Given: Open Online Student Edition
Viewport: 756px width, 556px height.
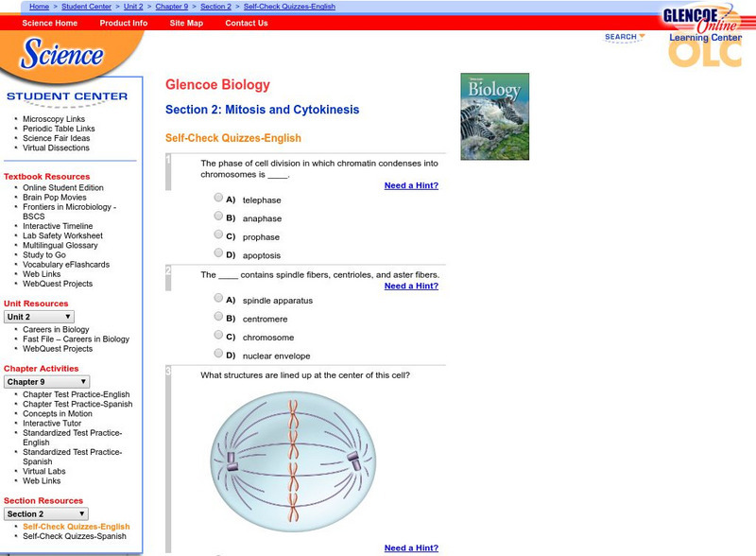Looking at the screenshot, I should click(63, 187).
